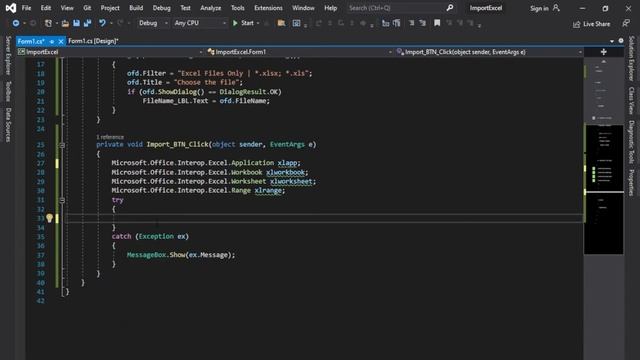Open the Server Explorer side tab
The width and height of the screenshot is (640, 360).
pos(8,56)
